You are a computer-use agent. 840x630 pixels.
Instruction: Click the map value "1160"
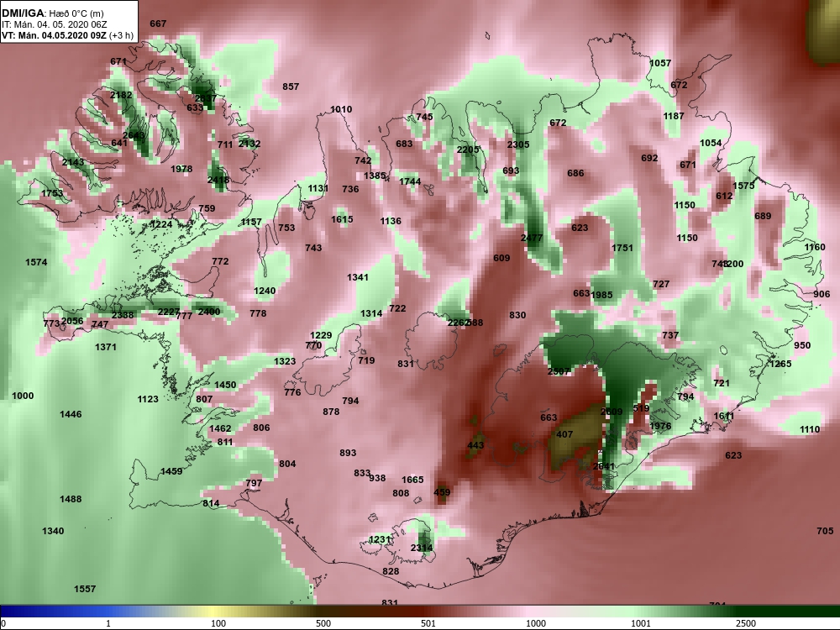coord(815,247)
